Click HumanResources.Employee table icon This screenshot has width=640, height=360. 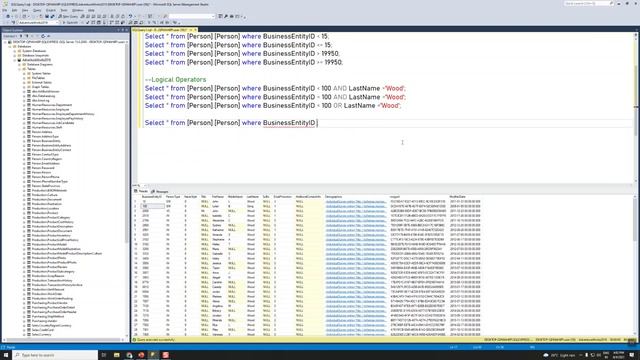click(x=29, y=109)
